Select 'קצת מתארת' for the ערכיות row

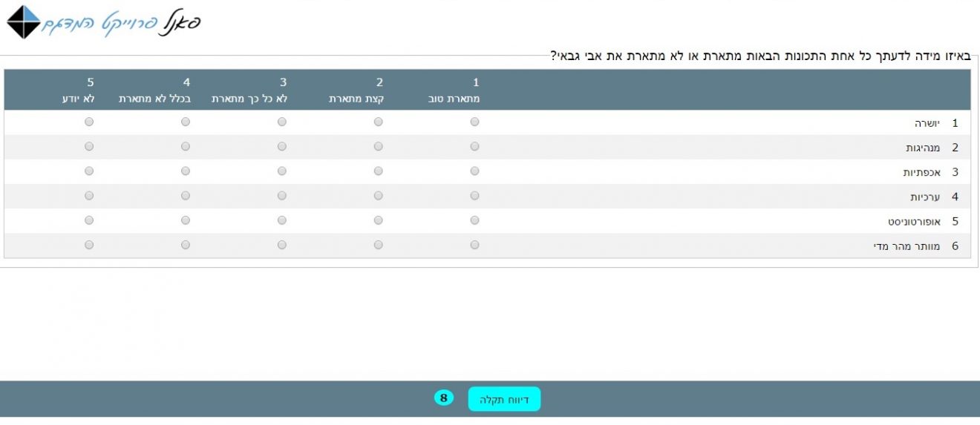pyautogui.click(x=379, y=196)
